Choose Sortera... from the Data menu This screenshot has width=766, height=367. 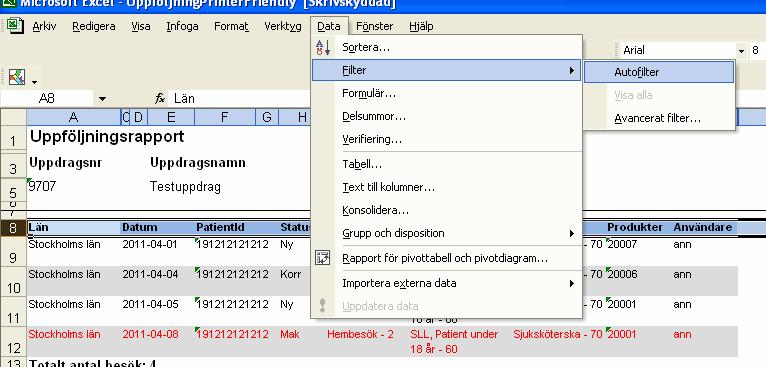click(447, 47)
